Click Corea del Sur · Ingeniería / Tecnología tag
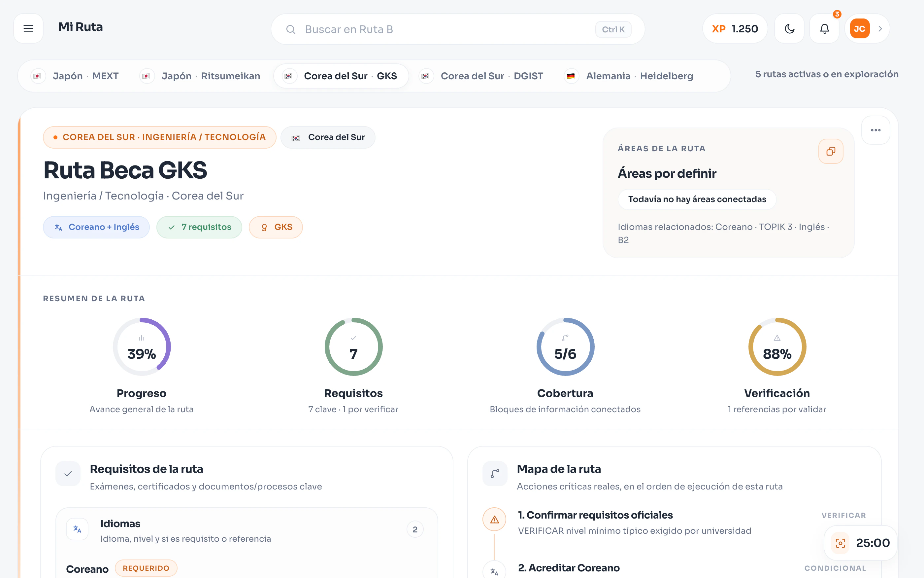The image size is (924, 578). [160, 137]
